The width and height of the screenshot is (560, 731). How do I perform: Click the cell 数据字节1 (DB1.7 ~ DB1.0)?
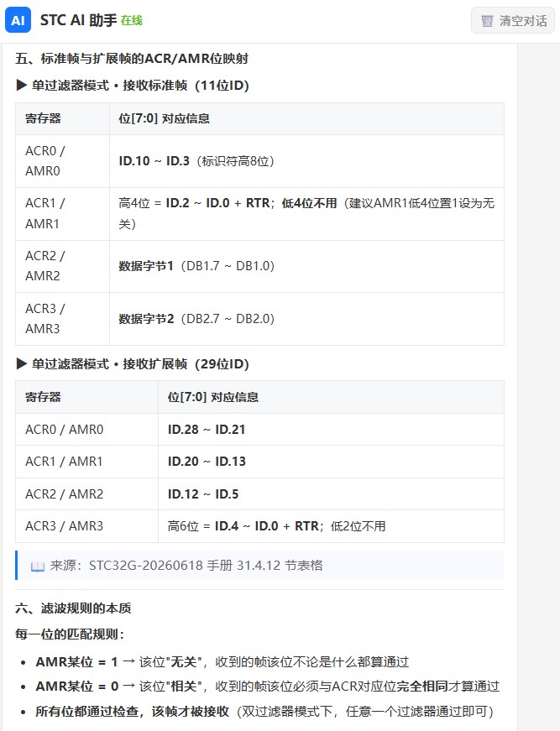pyautogui.click(x=306, y=266)
